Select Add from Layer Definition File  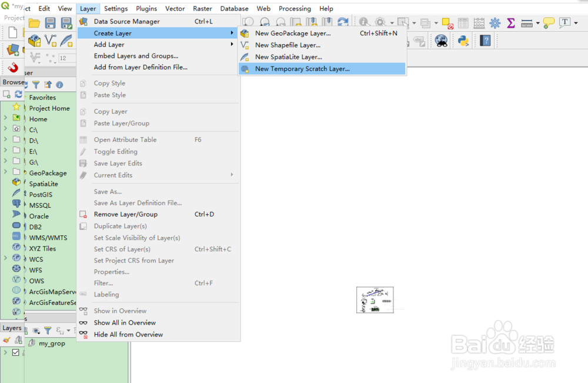(158, 67)
